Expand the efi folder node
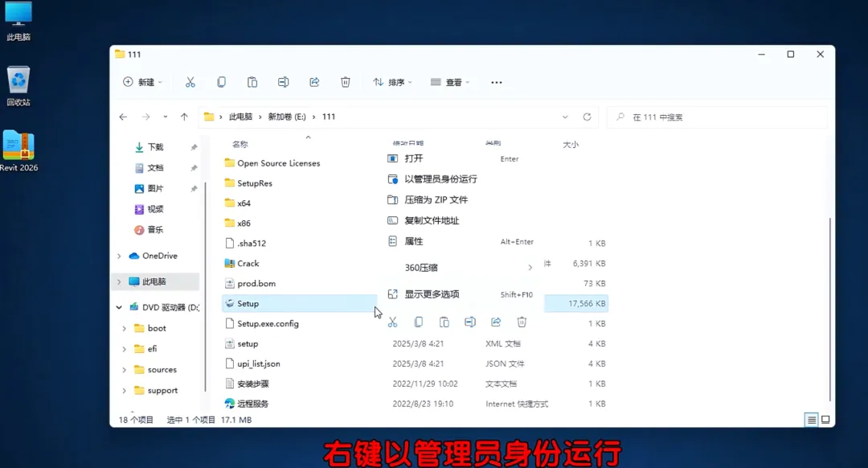This screenshot has width=868, height=468. (x=124, y=349)
